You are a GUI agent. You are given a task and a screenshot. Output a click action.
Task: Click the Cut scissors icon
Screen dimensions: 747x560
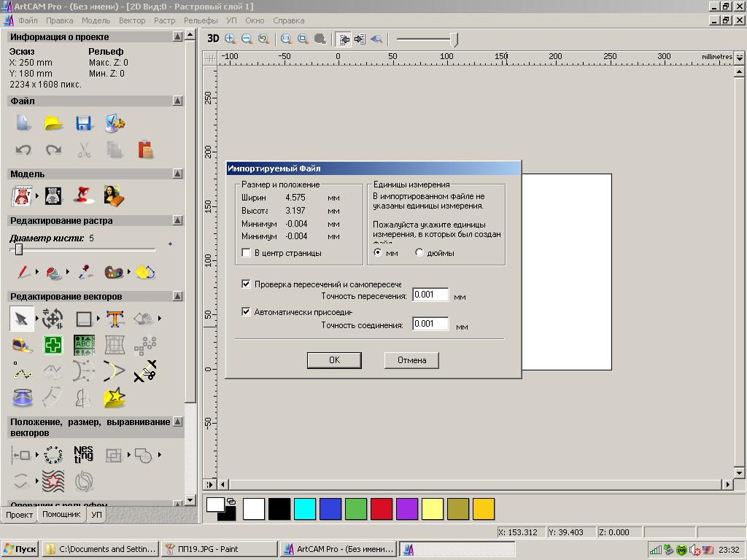click(x=85, y=150)
